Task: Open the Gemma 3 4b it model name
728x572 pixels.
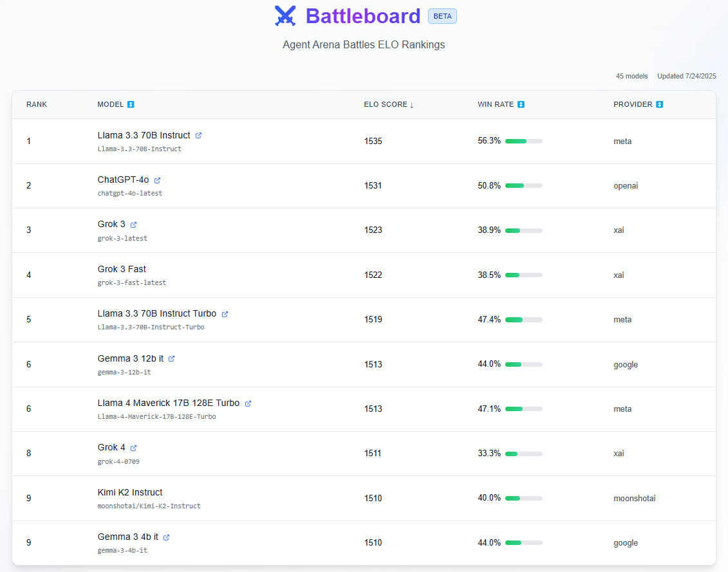Action: 128,537
